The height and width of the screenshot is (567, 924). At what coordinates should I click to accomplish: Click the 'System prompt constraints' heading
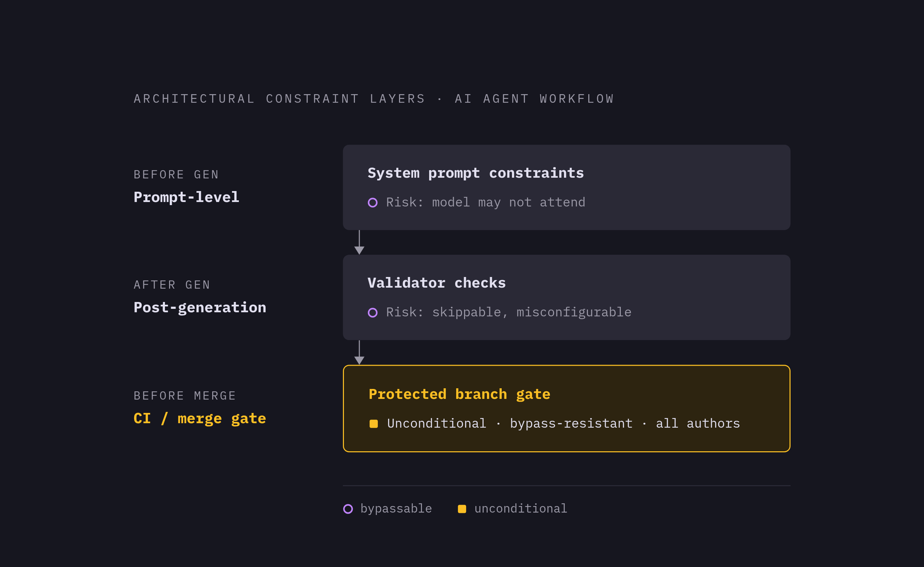(475, 173)
